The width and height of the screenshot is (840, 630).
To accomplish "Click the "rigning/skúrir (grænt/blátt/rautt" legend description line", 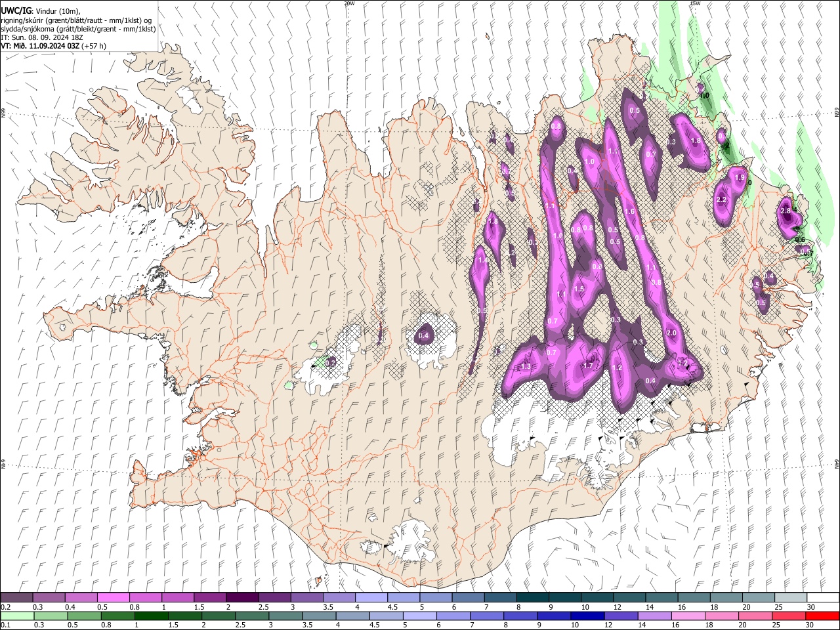I will [76, 20].
